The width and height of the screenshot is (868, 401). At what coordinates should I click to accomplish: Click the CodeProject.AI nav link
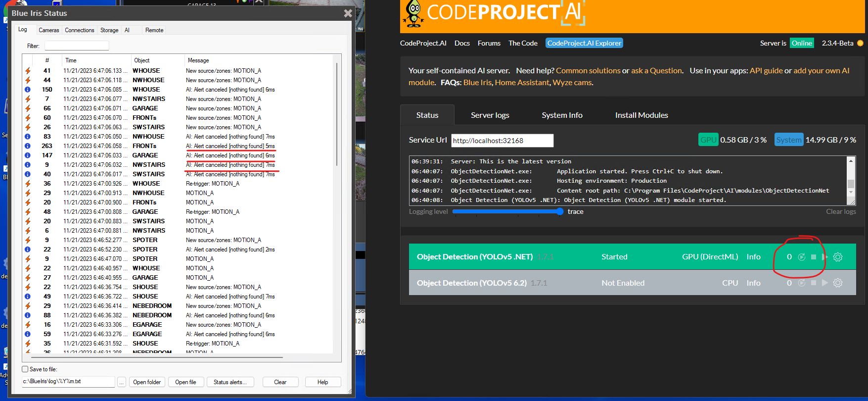pos(423,43)
